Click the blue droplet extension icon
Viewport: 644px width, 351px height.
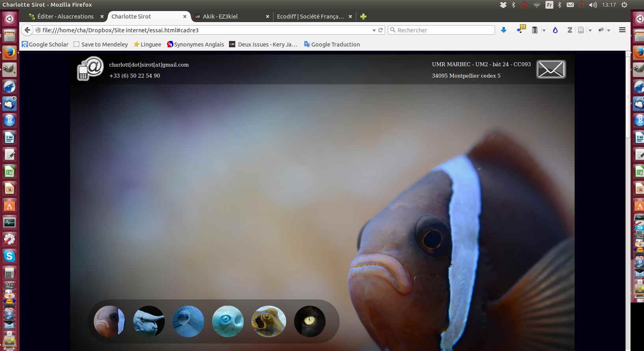(555, 30)
